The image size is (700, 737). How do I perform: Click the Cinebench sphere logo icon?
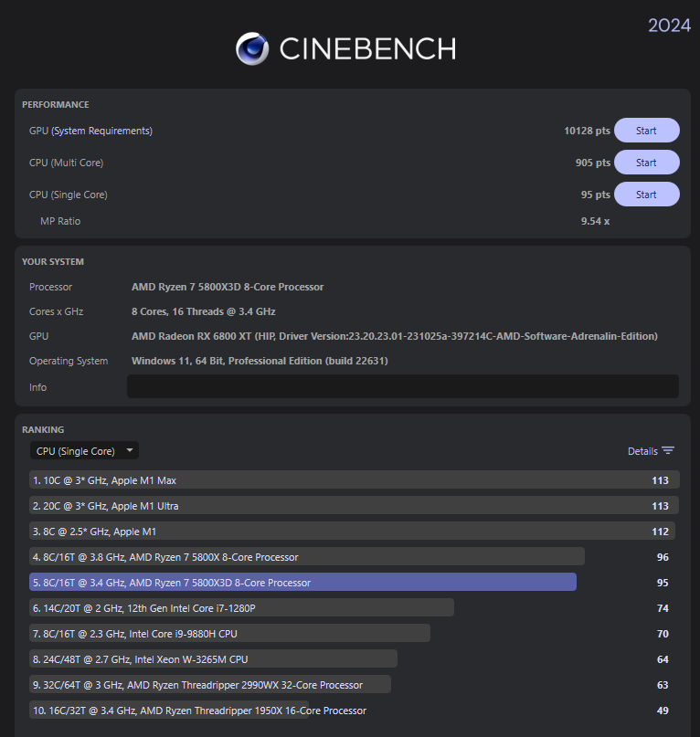click(x=252, y=48)
